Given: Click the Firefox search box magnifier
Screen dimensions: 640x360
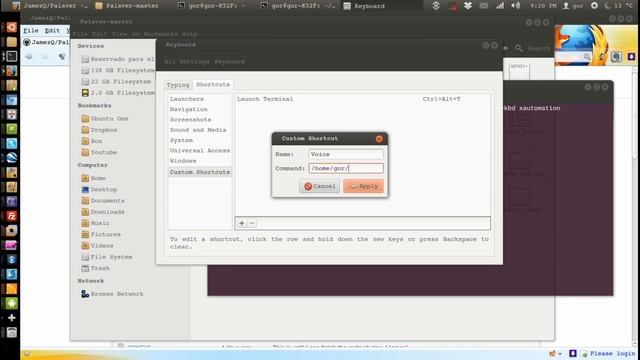Looking at the screenshot, I should 587,57.
